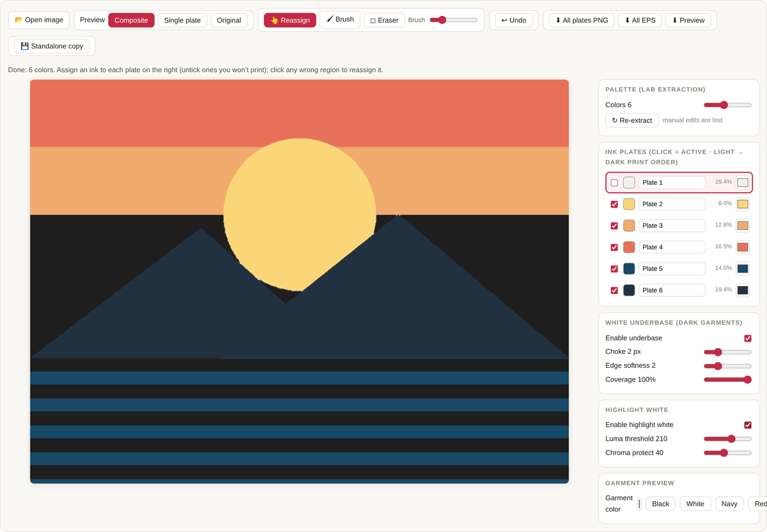
Task: Save a Standalone copy
Action: 52,46
